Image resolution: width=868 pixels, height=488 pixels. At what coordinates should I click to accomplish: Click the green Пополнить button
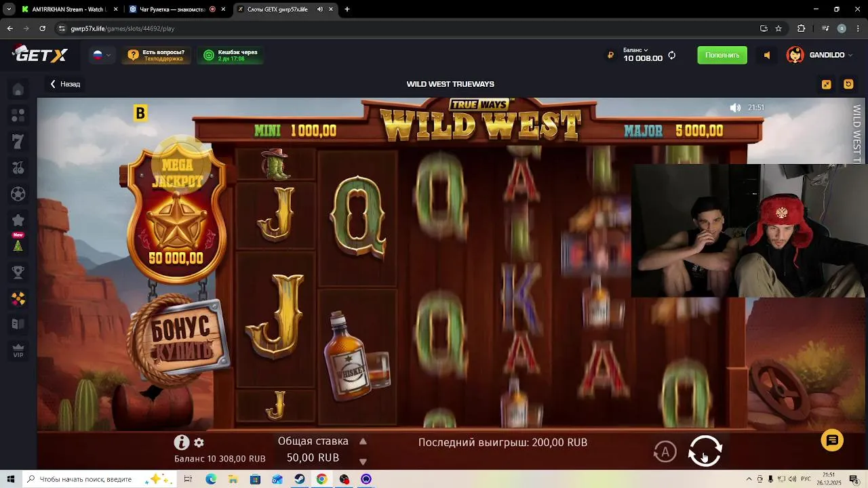(722, 55)
